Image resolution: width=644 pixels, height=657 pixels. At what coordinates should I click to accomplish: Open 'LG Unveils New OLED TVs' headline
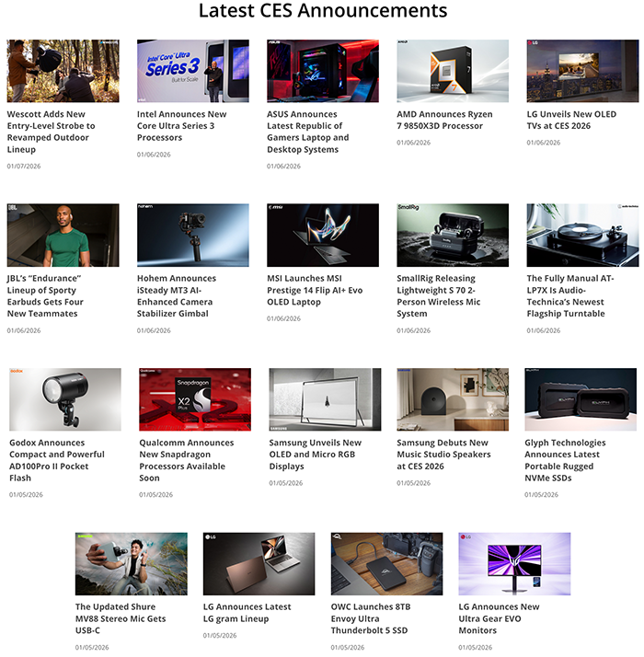(x=571, y=121)
